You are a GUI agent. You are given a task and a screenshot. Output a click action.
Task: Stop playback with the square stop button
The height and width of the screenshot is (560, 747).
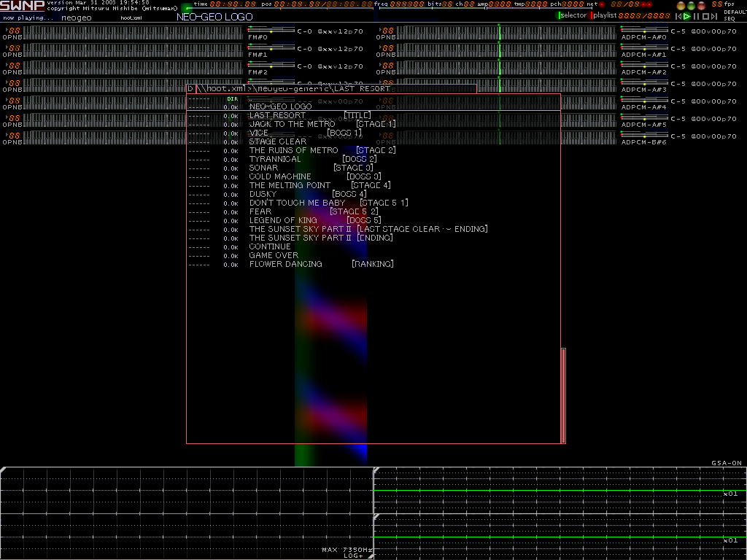(x=705, y=17)
